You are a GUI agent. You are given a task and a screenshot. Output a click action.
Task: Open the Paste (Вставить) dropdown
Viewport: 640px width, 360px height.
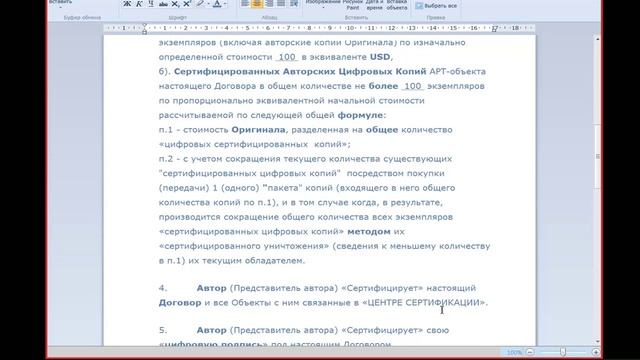(60, 4)
